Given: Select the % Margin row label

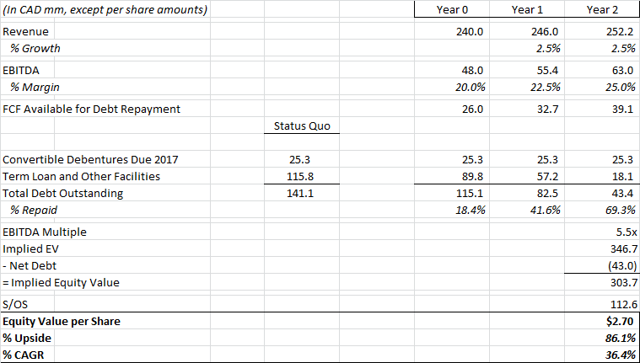Looking at the screenshot, I should coord(35,87).
